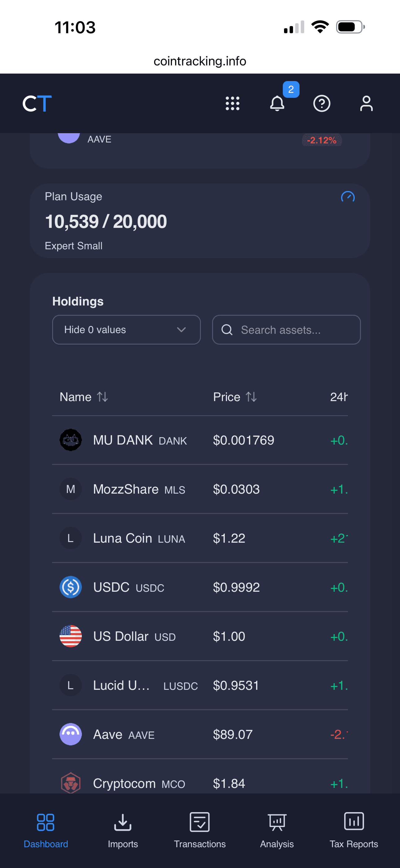Open notifications bell with 2 badge
Viewport: 400px width, 868px height.
(277, 103)
